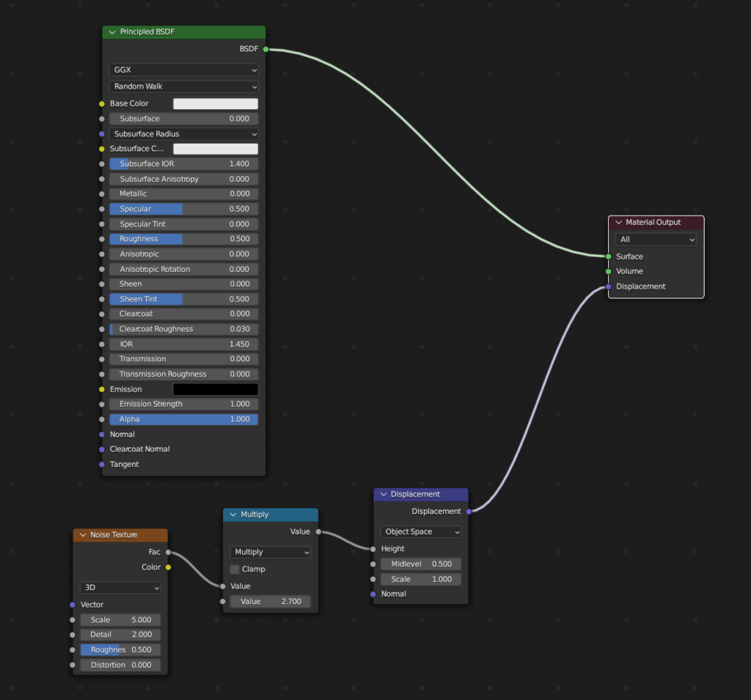This screenshot has height=700, width=751.
Task: Click the Base Color white swatch
Action: pyautogui.click(x=216, y=104)
